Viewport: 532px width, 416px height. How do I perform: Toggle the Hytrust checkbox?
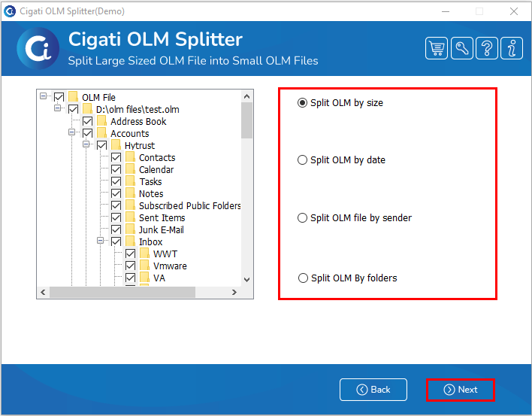101,145
